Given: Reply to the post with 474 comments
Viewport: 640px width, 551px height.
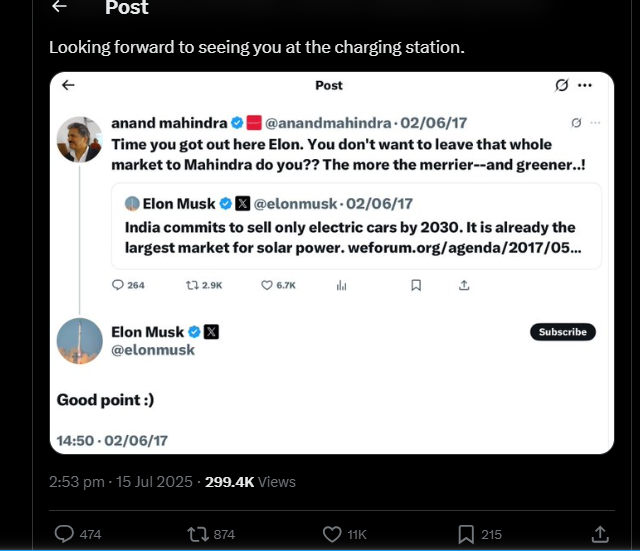Looking at the screenshot, I should click(x=64, y=534).
